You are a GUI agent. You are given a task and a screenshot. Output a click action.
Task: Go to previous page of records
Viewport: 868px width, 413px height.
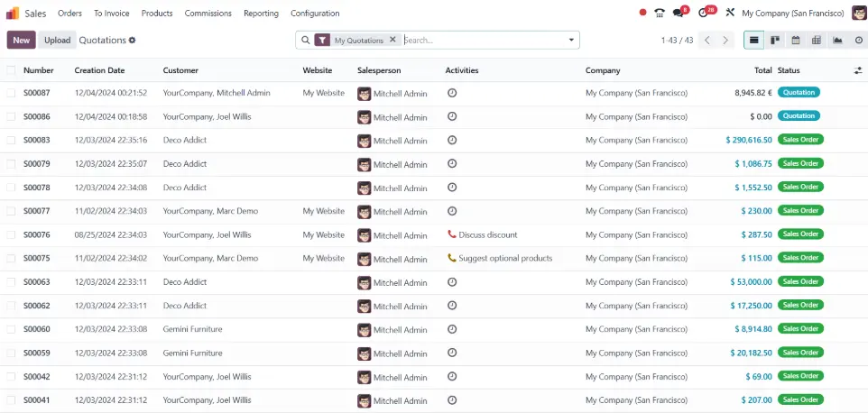(706, 41)
